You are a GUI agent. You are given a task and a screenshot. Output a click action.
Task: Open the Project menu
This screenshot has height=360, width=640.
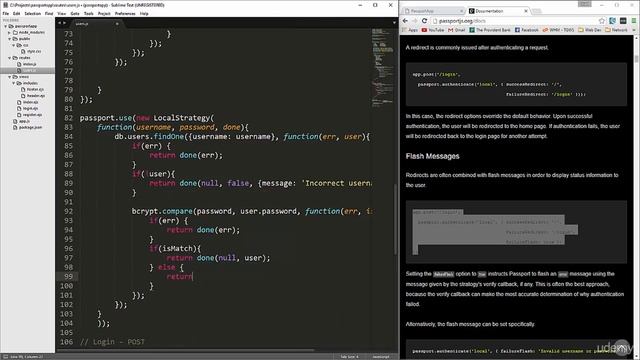[104, 13]
